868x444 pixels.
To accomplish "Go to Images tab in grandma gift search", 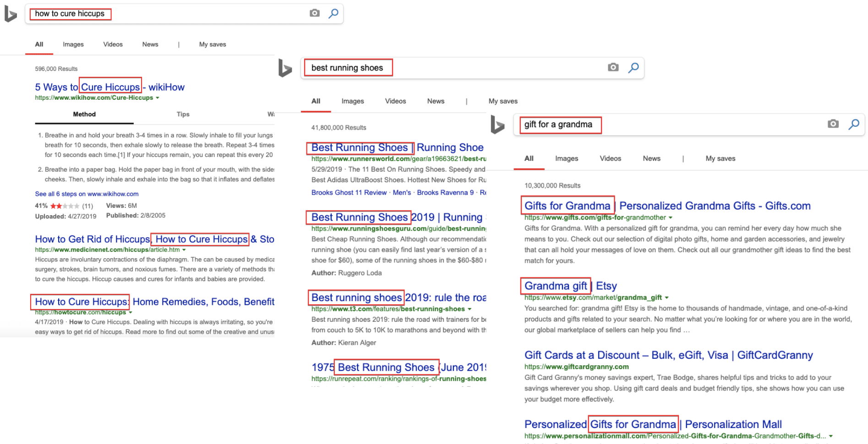I will tap(567, 158).
